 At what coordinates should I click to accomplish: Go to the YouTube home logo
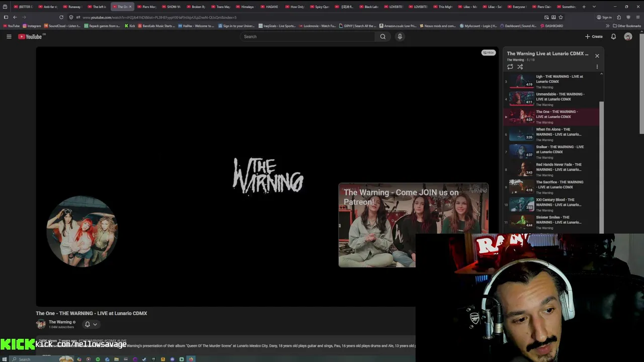click(30, 37)
